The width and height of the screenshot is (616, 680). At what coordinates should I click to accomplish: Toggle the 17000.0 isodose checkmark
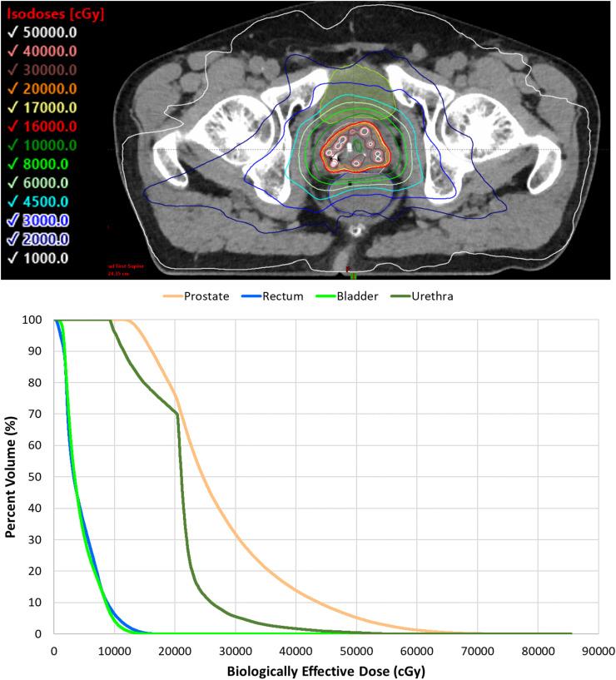click(13, 107)
